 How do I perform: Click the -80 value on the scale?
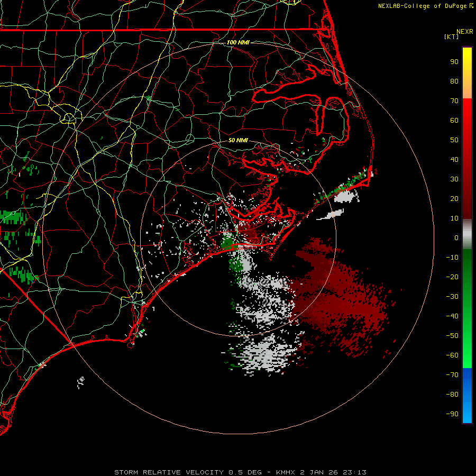(452, 395)
